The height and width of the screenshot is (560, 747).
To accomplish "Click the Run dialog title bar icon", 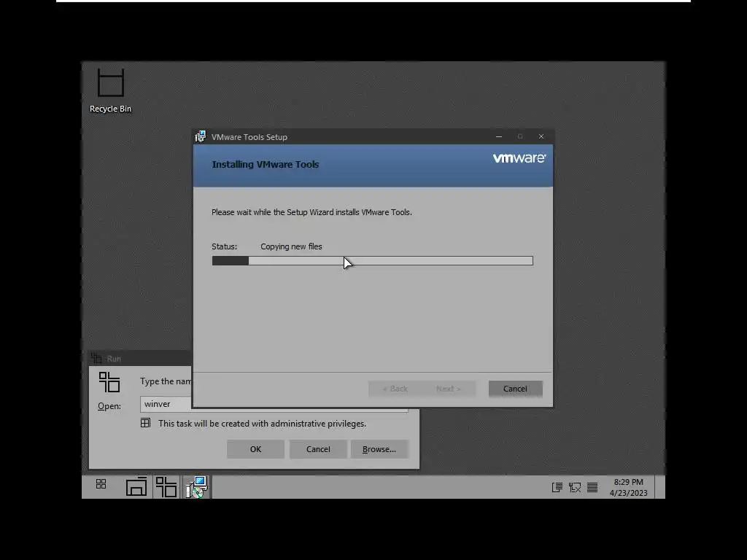I will (97, 359).
